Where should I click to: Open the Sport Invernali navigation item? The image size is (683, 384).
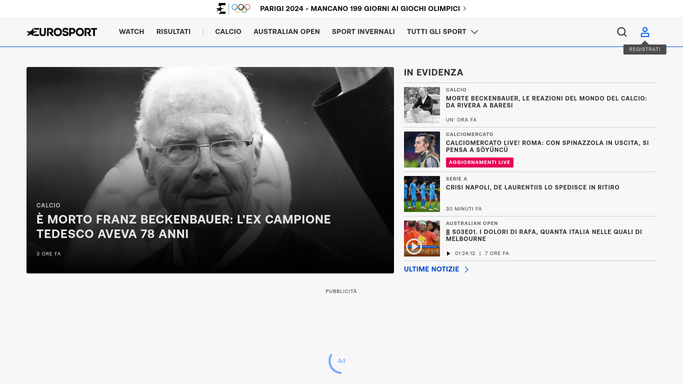(363, 32)
